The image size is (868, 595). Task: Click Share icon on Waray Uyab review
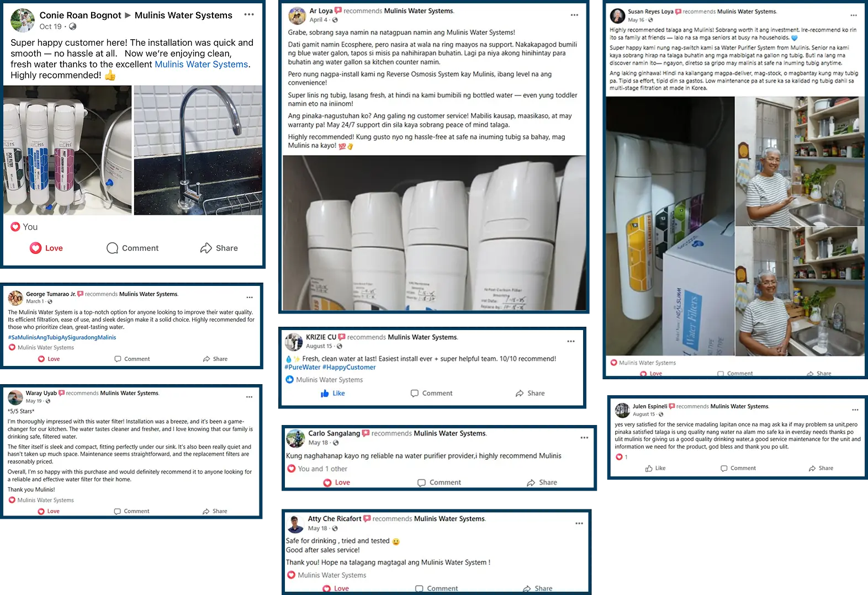point(206,511)
